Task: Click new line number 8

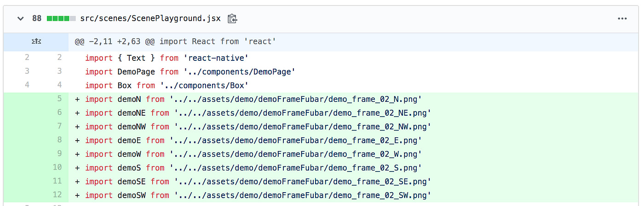Action: 59,141
